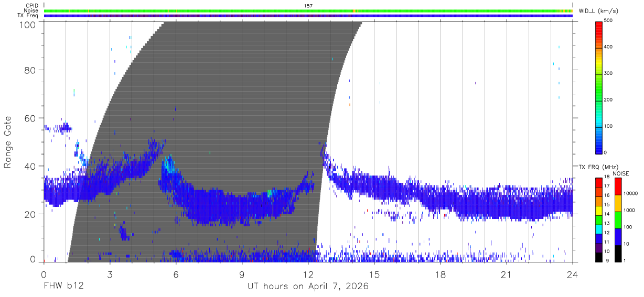
Task: Click the CPID value 157
Action: (308, 6)
